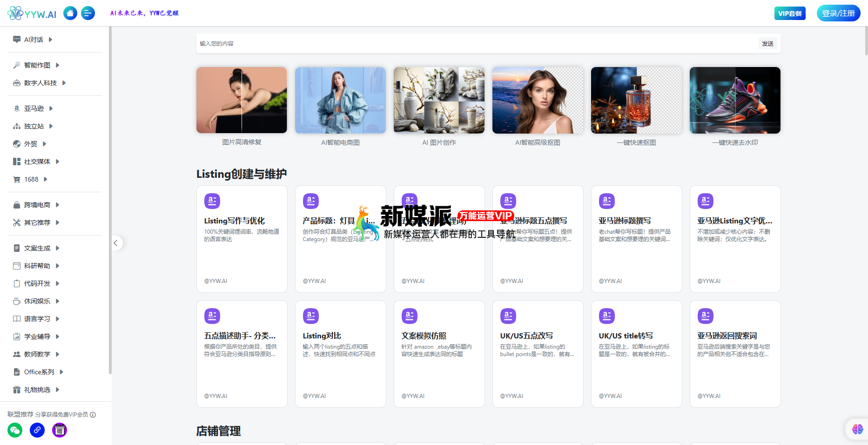
Task: Open the 语言学习 menu item
Action: (x=37, y=319)
